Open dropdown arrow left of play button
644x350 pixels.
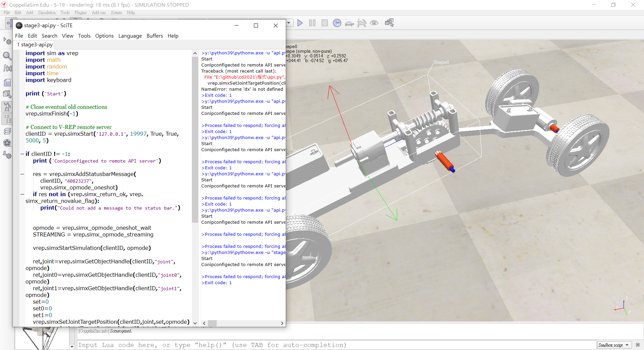click(x=289, y=23)
